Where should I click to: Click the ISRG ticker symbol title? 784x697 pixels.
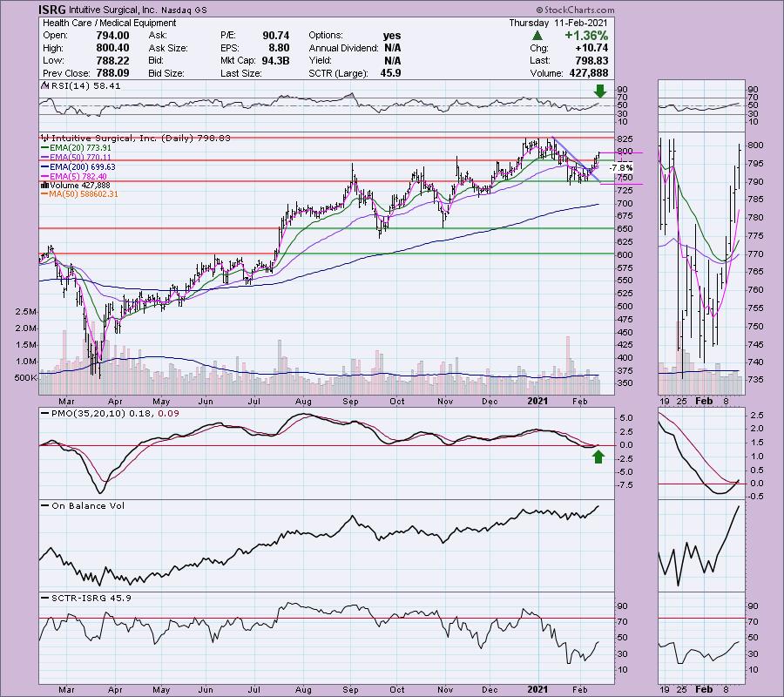point(52,10)
